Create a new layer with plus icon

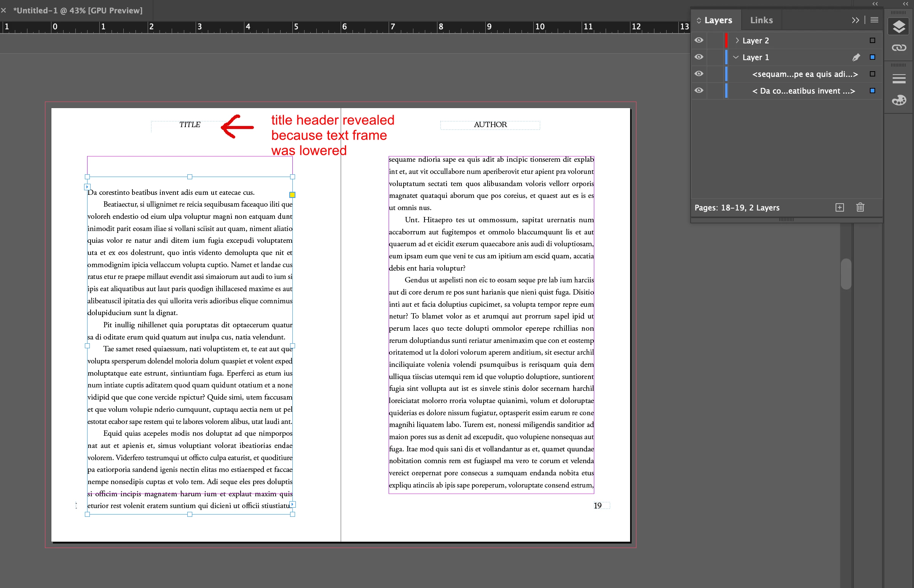pos(839,207)
